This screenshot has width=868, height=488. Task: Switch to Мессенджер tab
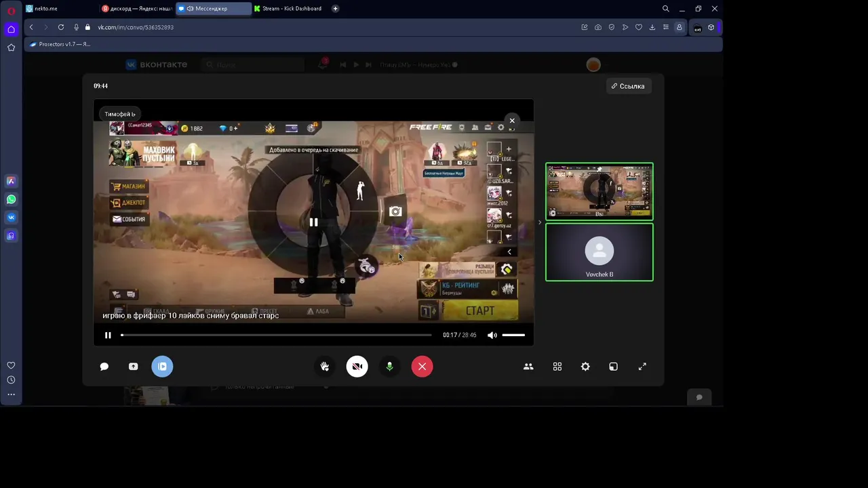point(213,9)
